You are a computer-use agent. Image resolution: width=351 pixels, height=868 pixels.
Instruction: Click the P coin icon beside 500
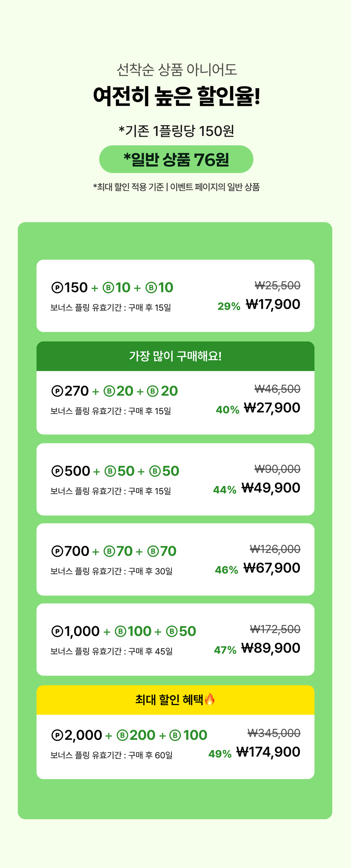point(57,471)
